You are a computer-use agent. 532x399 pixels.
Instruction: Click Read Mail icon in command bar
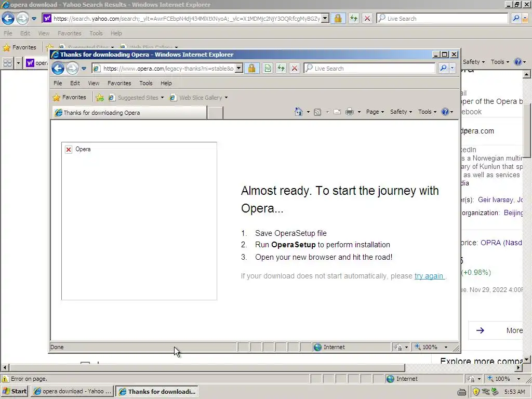tap(337, 112)
